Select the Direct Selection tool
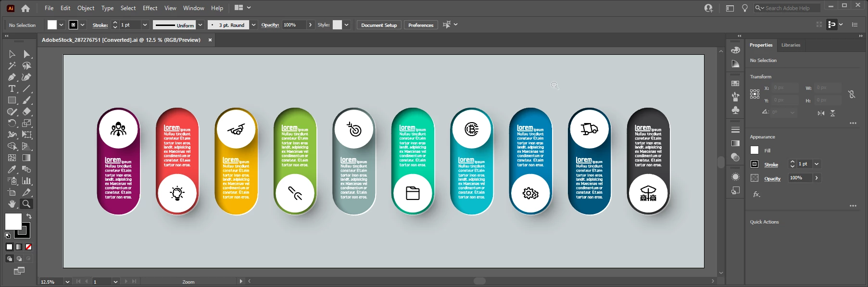868x287 pixels. click(27, 54)
